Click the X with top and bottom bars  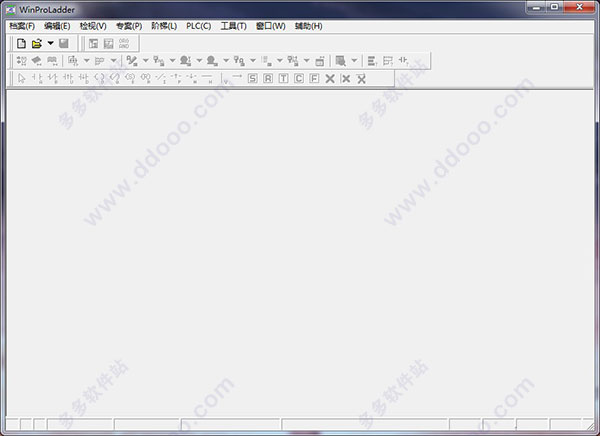tap(361, 78)
